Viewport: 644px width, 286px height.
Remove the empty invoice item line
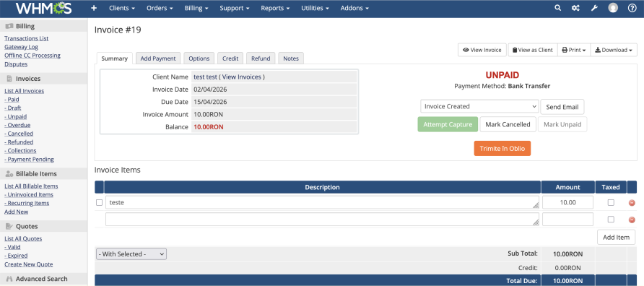pos(632,220)
